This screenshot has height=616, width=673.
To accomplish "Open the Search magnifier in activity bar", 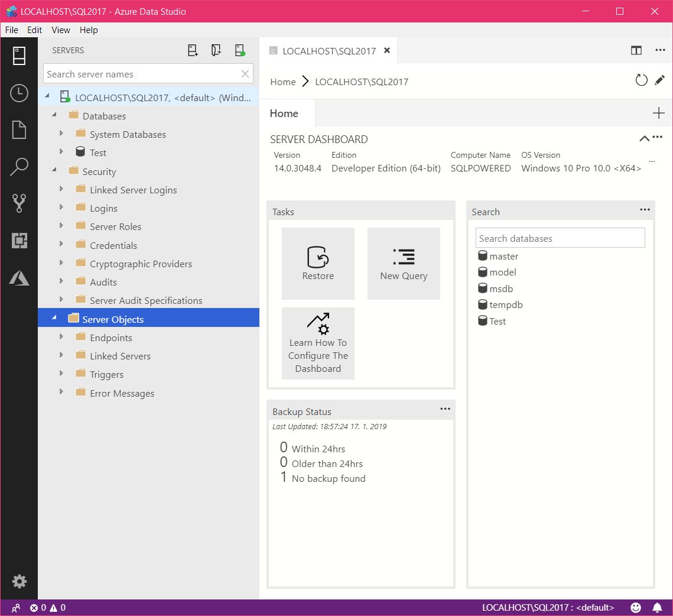I will click(x=19, y=167).
